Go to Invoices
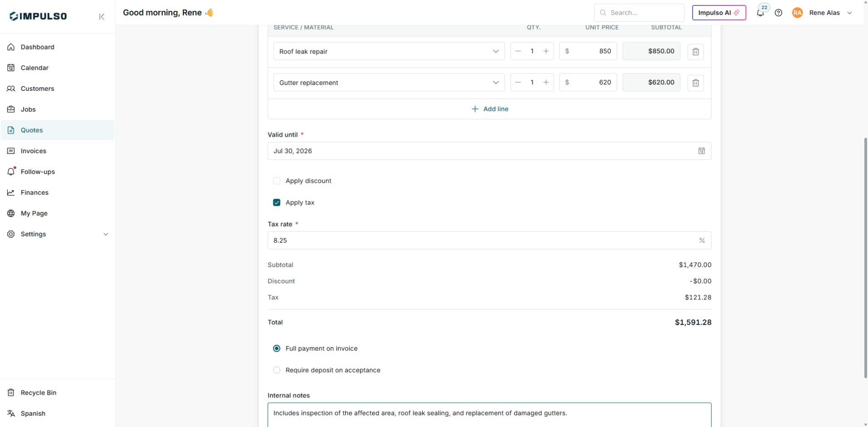The height and width of the screenshot is (427, 868). pos(57,151)
